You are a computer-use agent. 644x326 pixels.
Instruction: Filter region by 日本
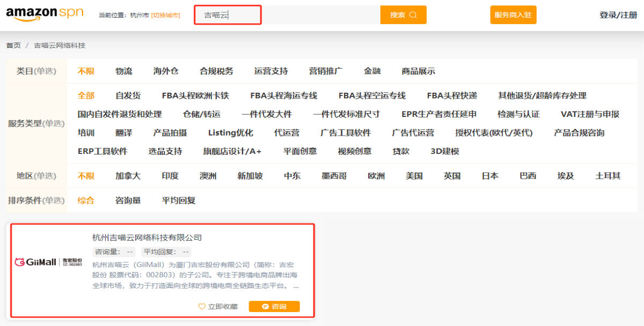coord(489,176)
